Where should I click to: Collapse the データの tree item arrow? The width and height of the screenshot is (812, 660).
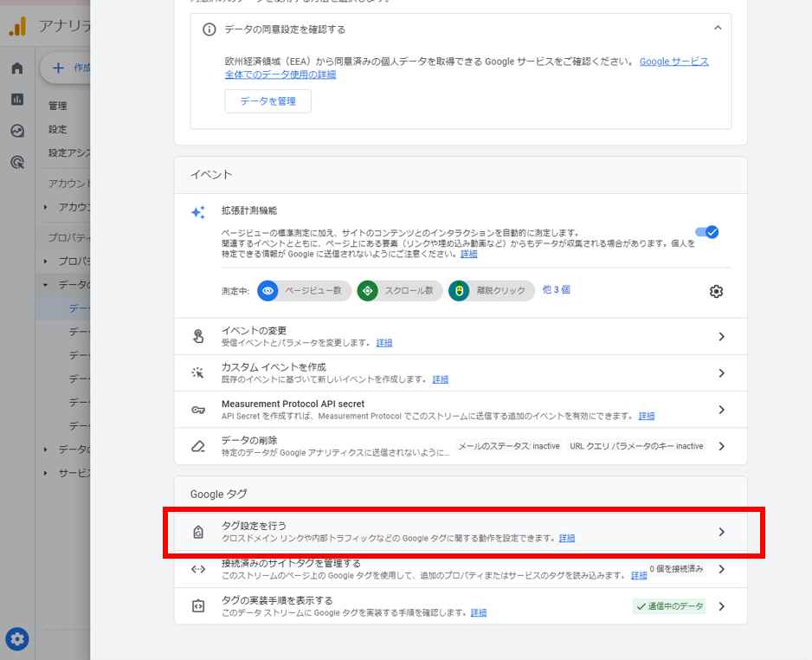click(x=46, y=285)
